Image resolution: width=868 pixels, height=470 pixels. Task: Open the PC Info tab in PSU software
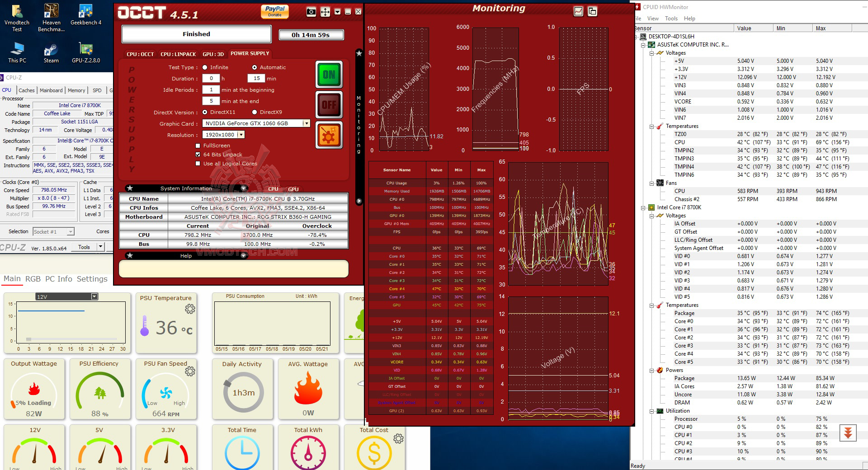pos(59,279)
